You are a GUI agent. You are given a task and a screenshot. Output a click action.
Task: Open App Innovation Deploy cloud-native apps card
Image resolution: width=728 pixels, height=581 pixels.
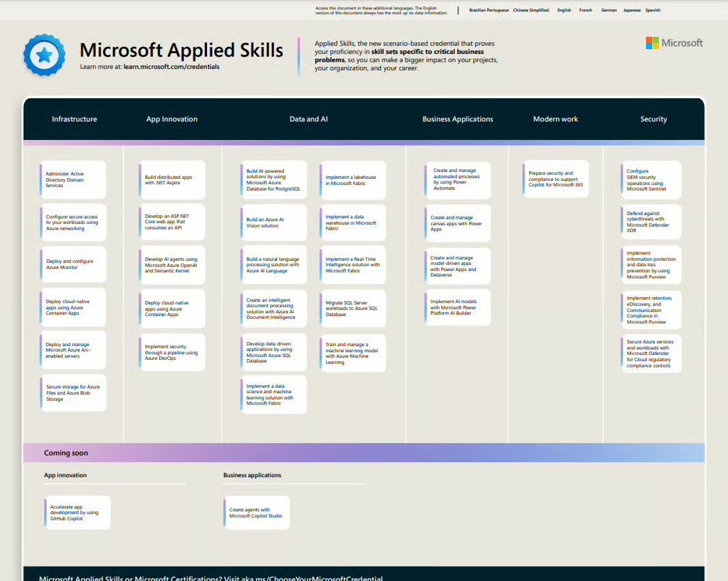[x=172, y=309]
